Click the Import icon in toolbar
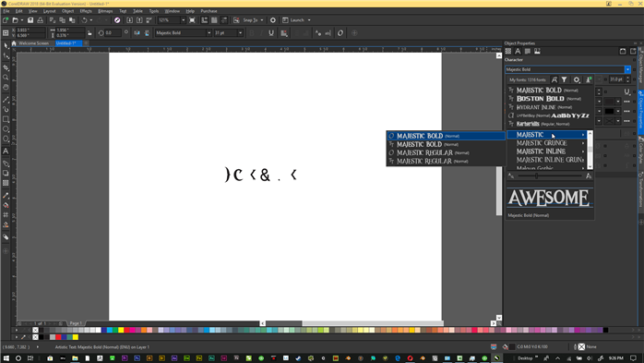Screen dimensions: 644x363 pos(130,20)
